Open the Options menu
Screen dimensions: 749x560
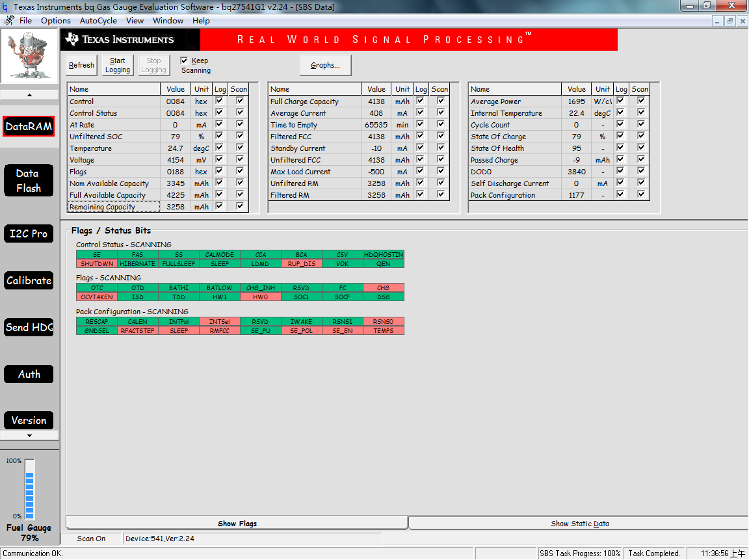tap(55, 21)
